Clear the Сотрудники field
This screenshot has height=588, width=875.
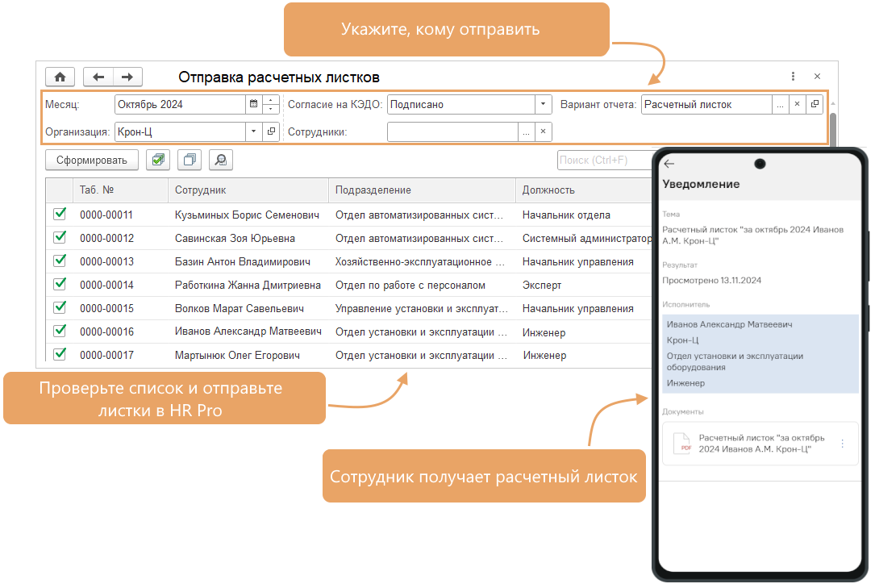click(543, 132)
